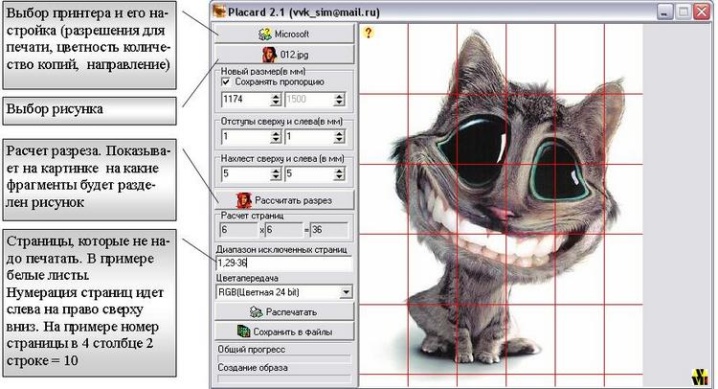Click the yellow-black logo icon at bottom right

click(x=699, y=376)
